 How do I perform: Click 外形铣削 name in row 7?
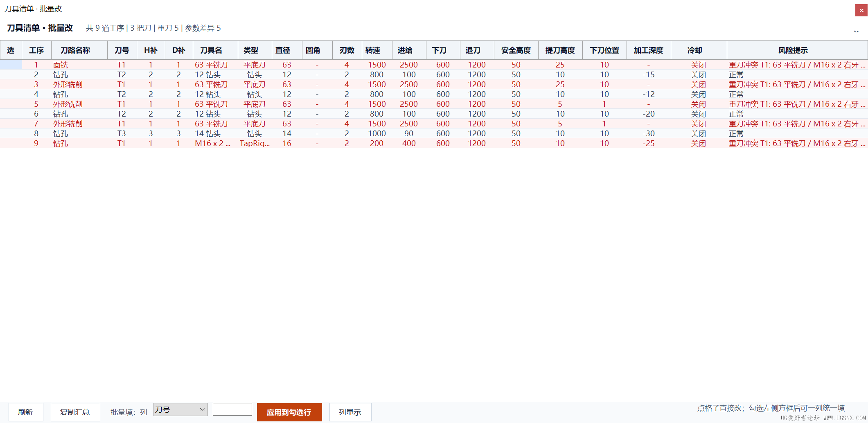point(68,124)
